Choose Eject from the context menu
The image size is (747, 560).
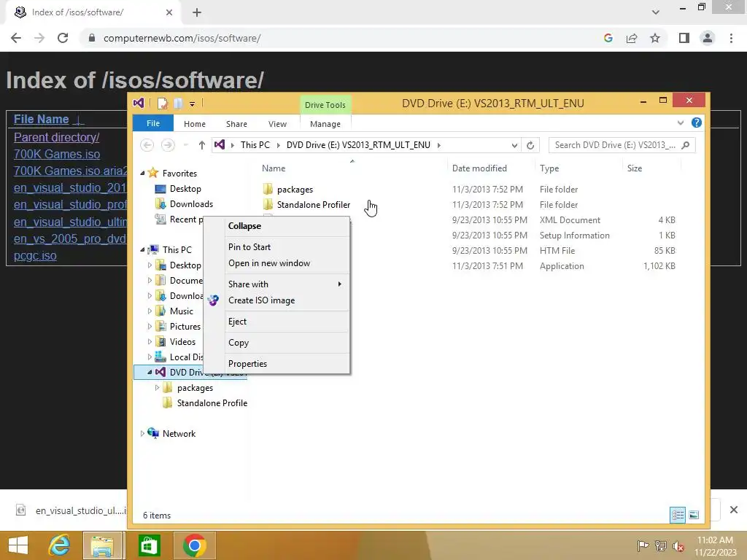[x=237, y=321]
